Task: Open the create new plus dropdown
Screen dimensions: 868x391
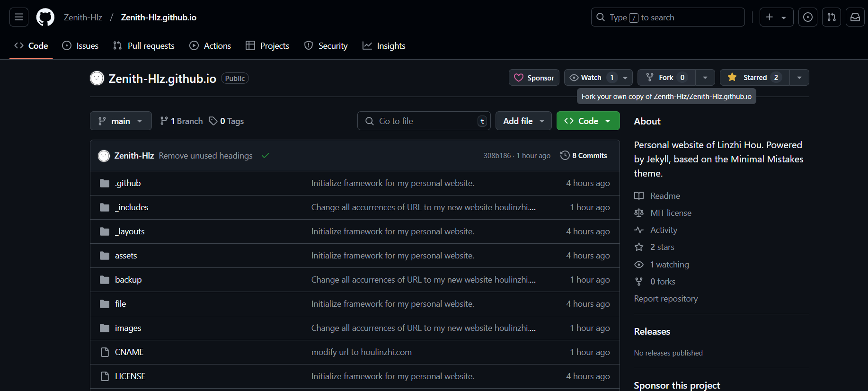Action: (776, 18)
